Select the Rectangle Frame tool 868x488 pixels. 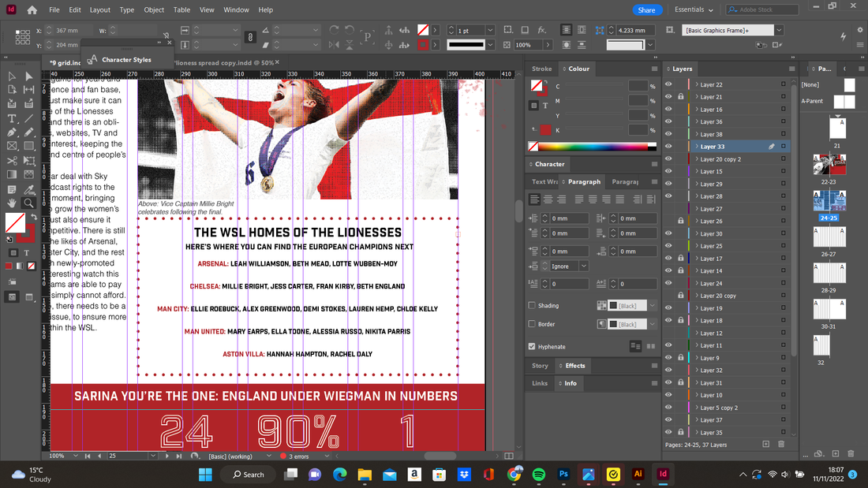[x=12, y=146]
